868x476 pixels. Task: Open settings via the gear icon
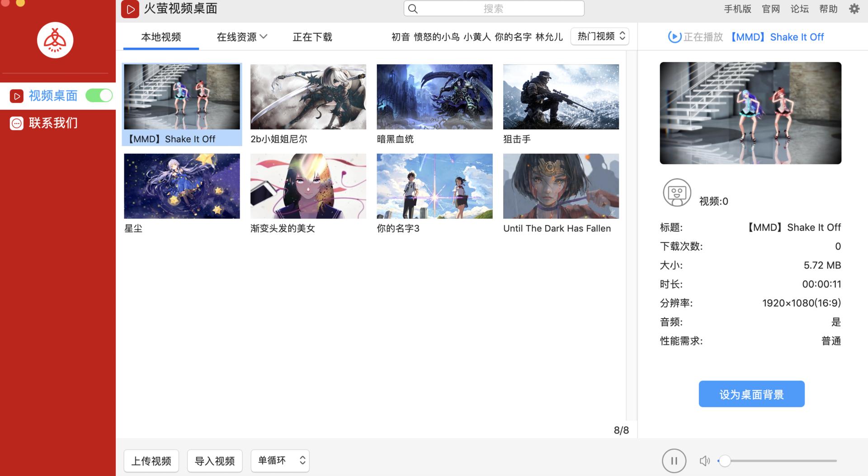[x=854, y=9]
